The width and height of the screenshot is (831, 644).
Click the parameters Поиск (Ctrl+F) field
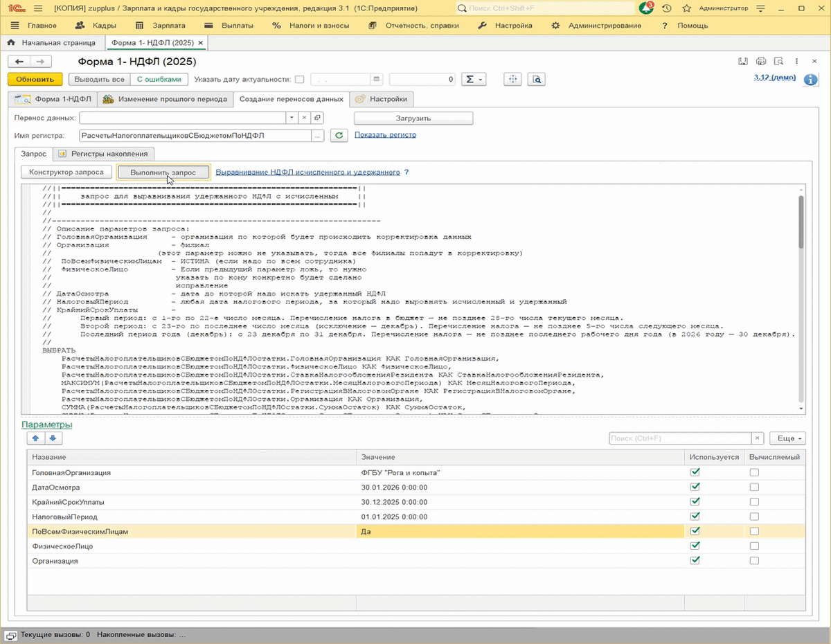tap(681, 438)
